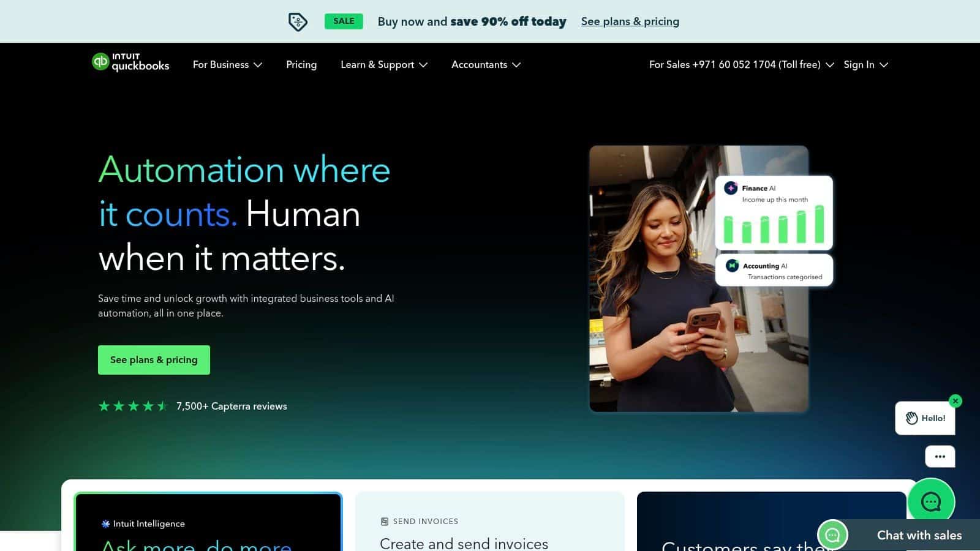Click the waving hand icon in Hello bubble
Viewport: 980px width, 551px height.
pos(912,418)
